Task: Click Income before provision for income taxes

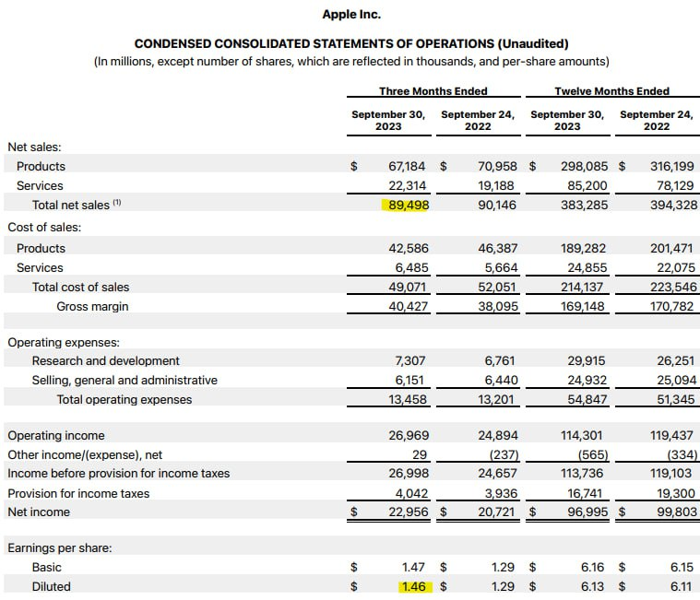Action: tap(119, 474)
